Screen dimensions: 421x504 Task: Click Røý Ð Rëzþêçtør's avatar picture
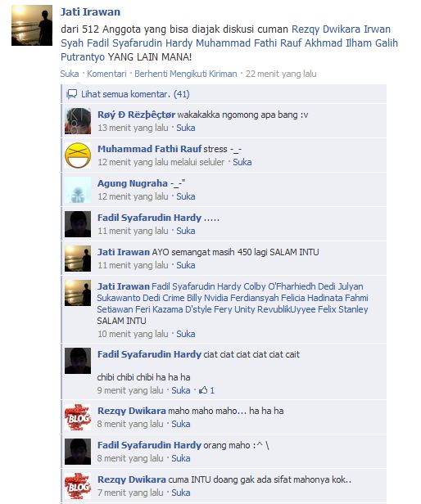[78, 121]
